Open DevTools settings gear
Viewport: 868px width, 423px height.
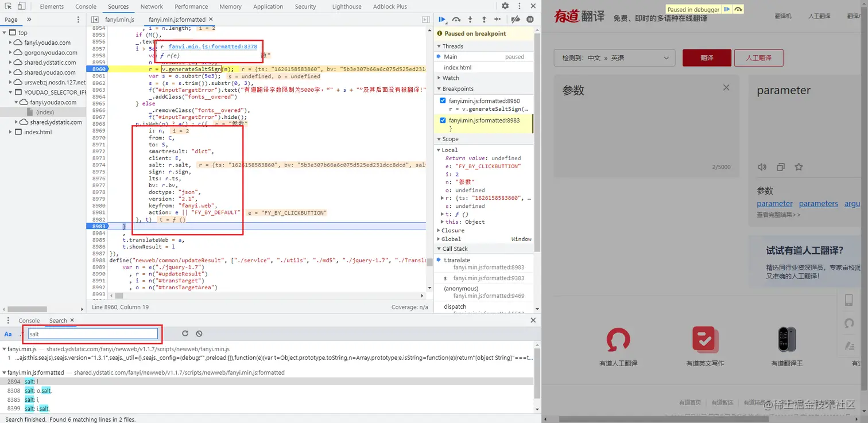tap(505, 6)
